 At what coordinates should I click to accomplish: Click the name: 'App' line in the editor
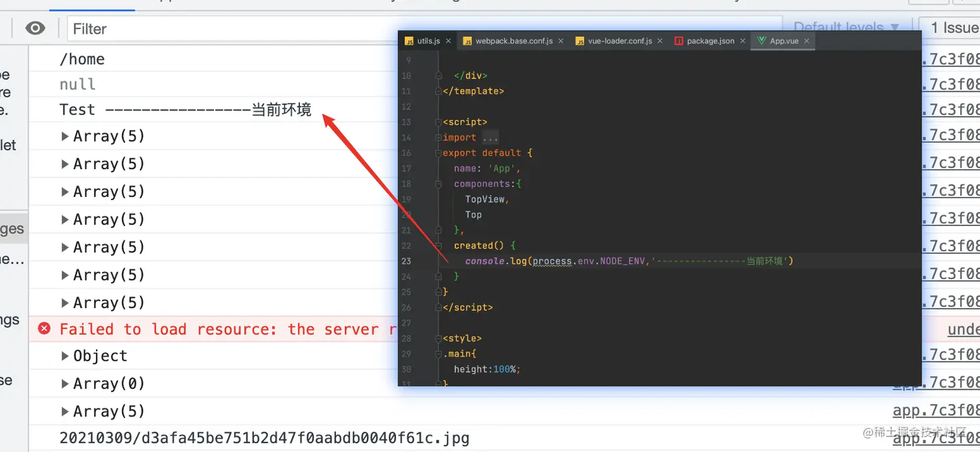click(x=487, y=168)
